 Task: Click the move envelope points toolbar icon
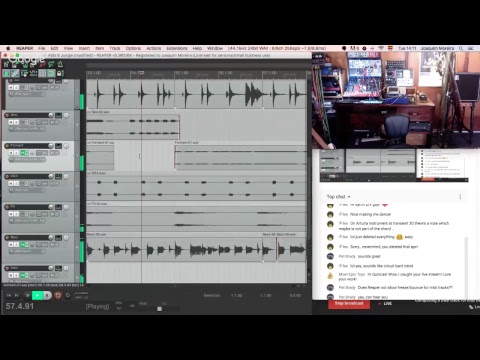pos(33,73)
